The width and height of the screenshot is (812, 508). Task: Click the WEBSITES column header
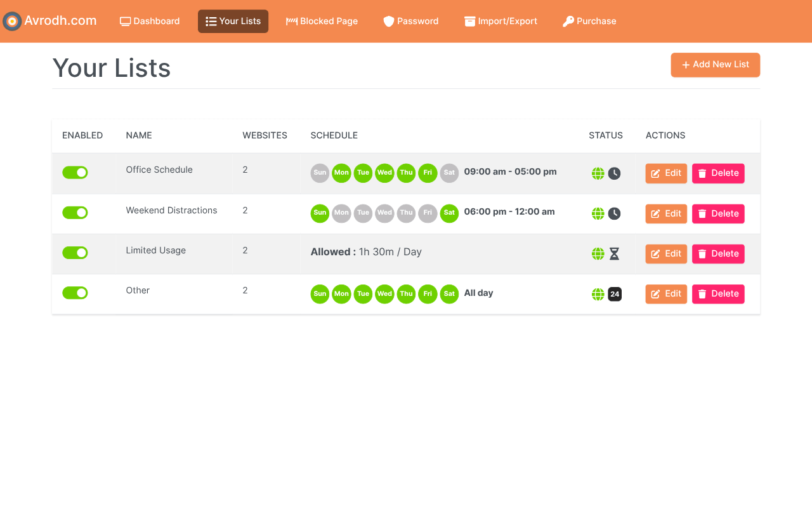265,135
